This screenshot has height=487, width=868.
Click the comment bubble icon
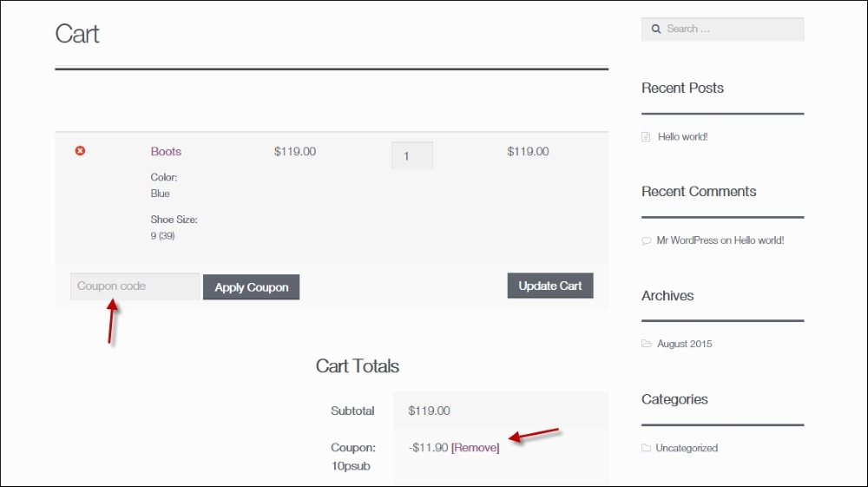click(x=646, y=240)
